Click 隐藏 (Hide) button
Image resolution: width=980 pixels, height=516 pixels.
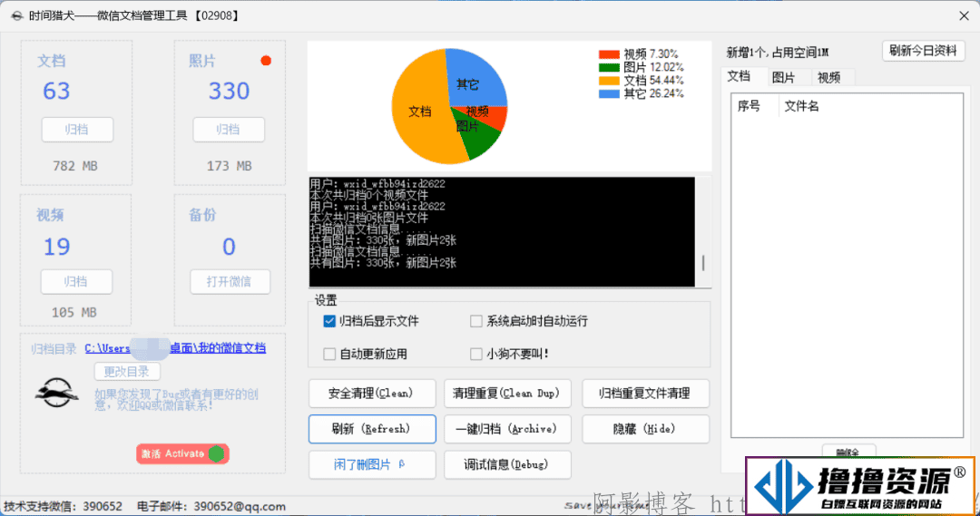646,429
